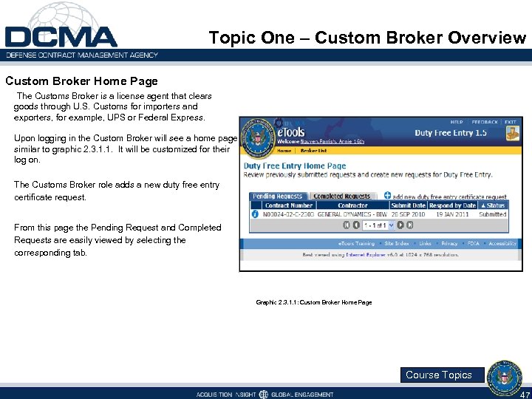Click the eTools DCMA seal logo
The height and width of the screenshot is (399, 532).
pyautogui.click(x=258, y=138)
